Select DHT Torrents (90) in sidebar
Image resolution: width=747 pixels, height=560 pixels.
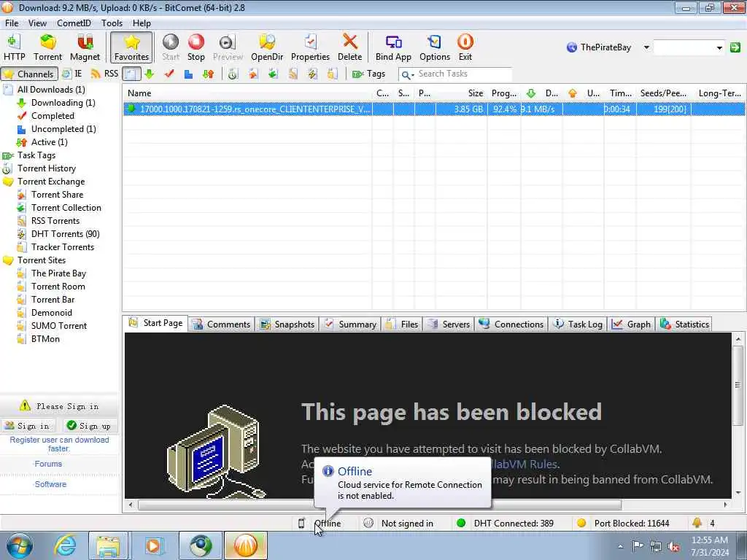click(65, 234)
